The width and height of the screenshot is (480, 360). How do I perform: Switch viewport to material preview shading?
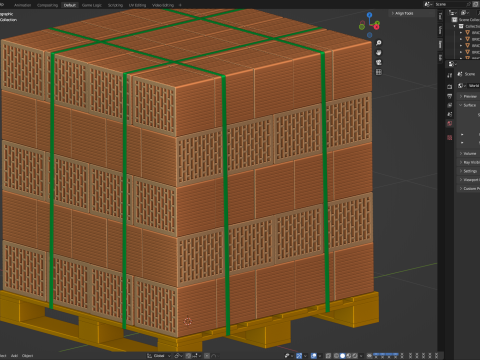pos(349,355)
